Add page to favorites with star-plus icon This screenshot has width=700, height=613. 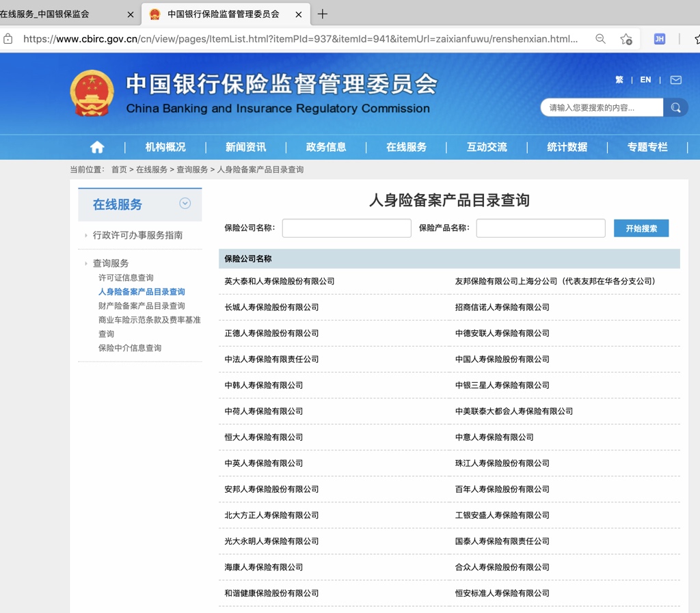[626, 39]
